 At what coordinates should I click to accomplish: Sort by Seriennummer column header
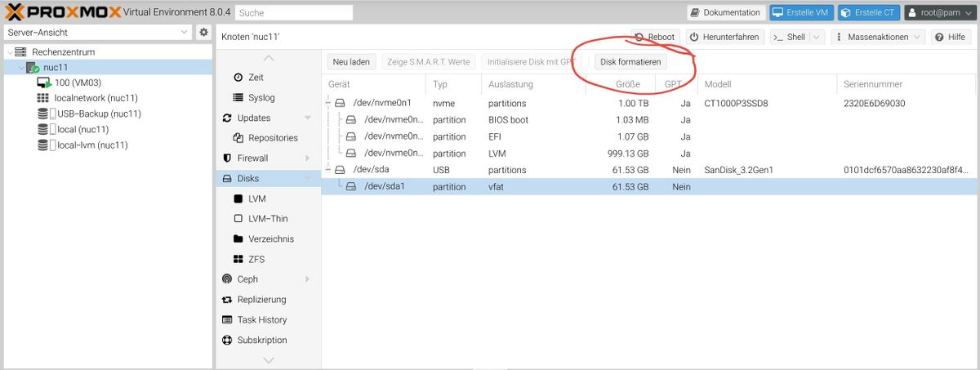pyautogui.click(x=907, y=84)
